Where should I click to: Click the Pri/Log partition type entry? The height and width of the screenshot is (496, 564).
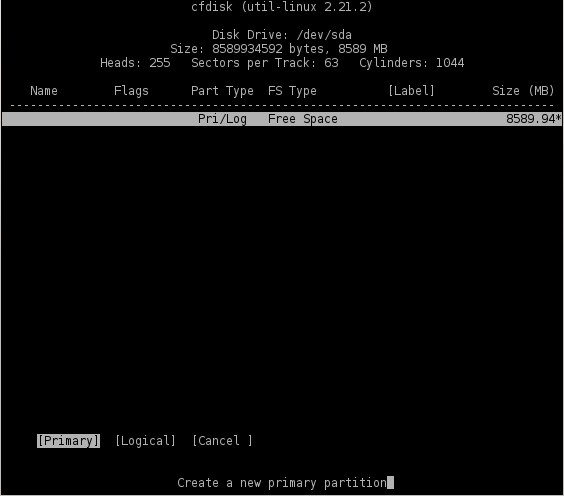point(222,119)
